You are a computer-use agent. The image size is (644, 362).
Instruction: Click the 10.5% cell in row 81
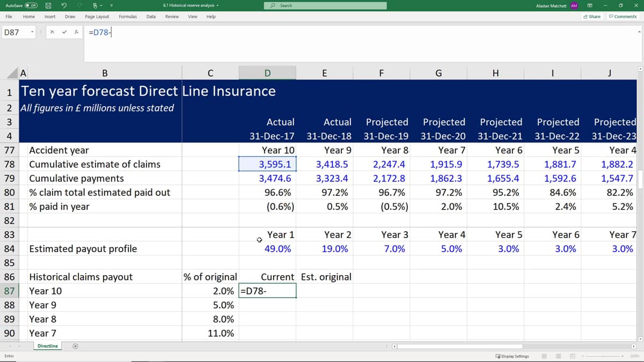click(495, 206)
